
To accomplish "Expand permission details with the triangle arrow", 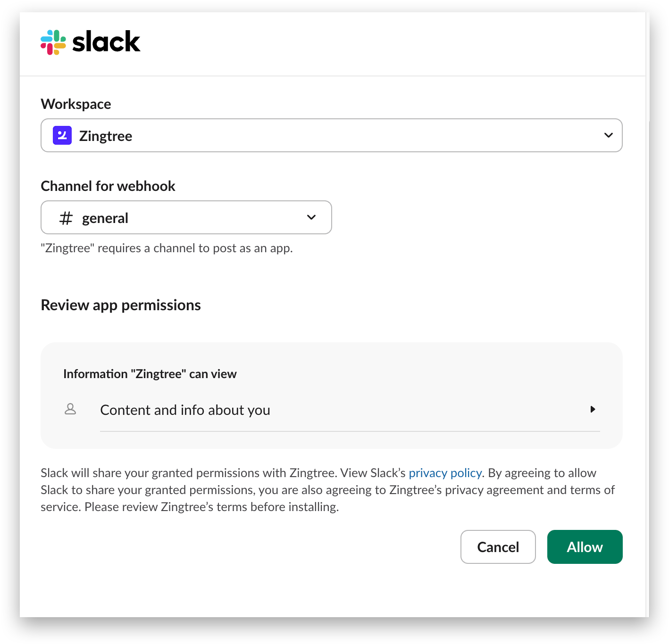I will coord(593,409).
